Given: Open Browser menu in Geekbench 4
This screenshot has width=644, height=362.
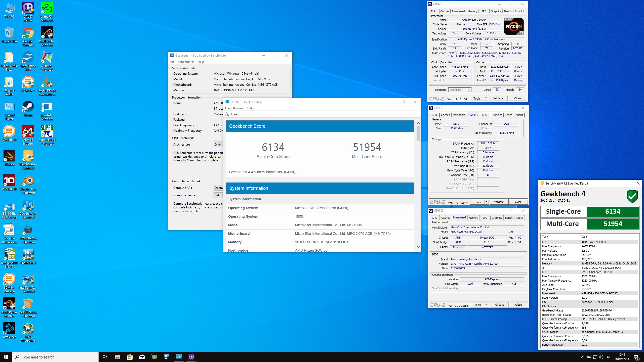Looking at the screenshot, I should click(x=238, y=108).
